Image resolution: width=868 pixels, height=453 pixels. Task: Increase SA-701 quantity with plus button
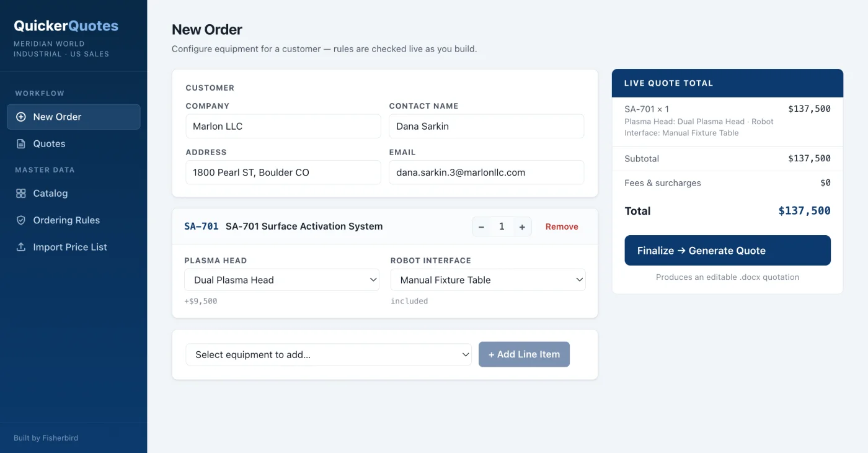click(x=522, y=227)
